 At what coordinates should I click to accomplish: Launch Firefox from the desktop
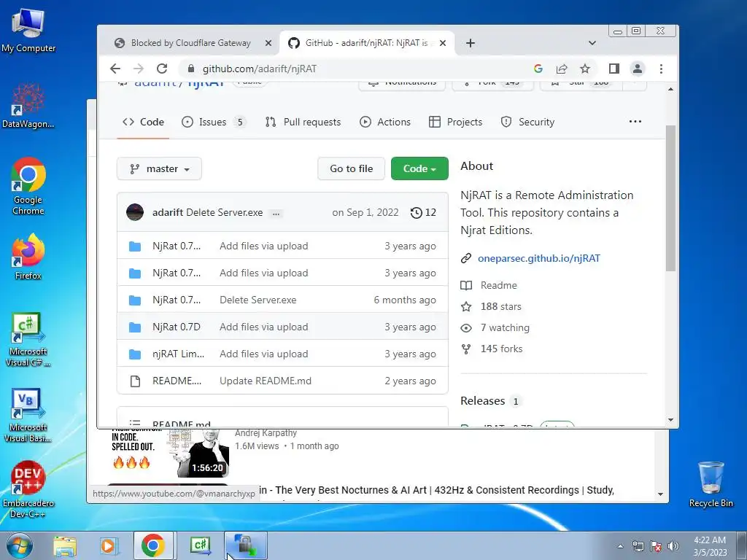point(28,257)
